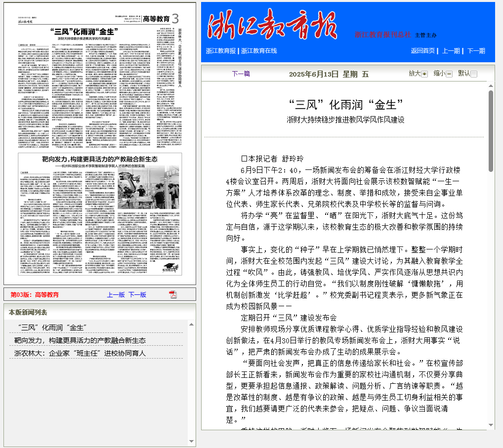Open news item “三风”化雨润“金生”

click(52, 327)
